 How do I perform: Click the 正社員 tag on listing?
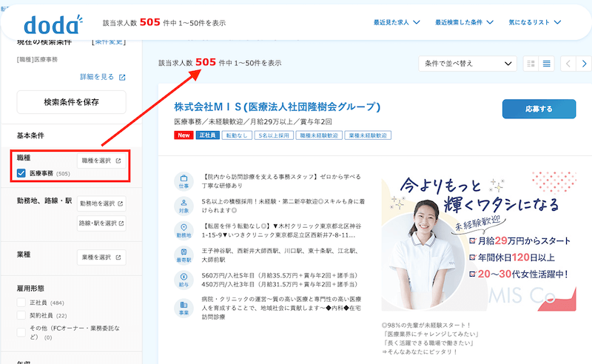[208, 135]
